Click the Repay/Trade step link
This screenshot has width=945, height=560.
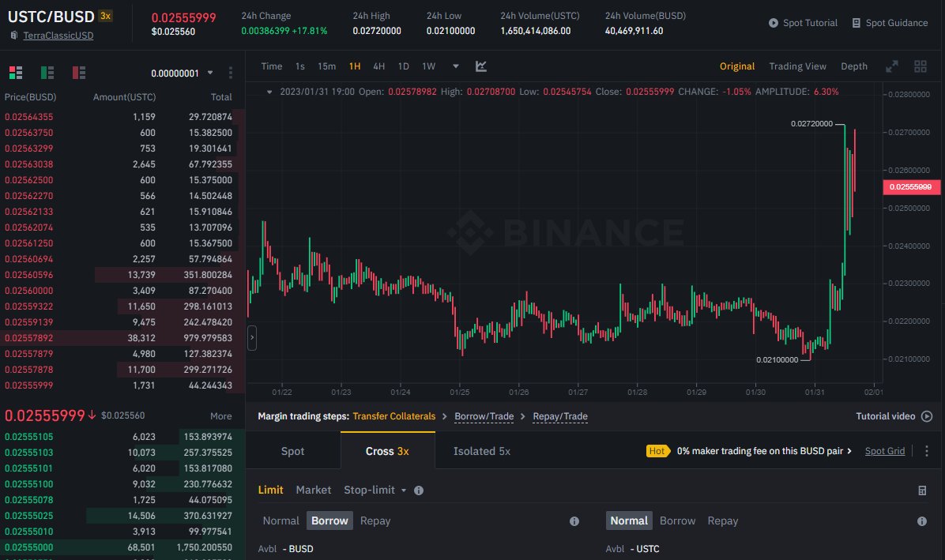tap(560, 416)
